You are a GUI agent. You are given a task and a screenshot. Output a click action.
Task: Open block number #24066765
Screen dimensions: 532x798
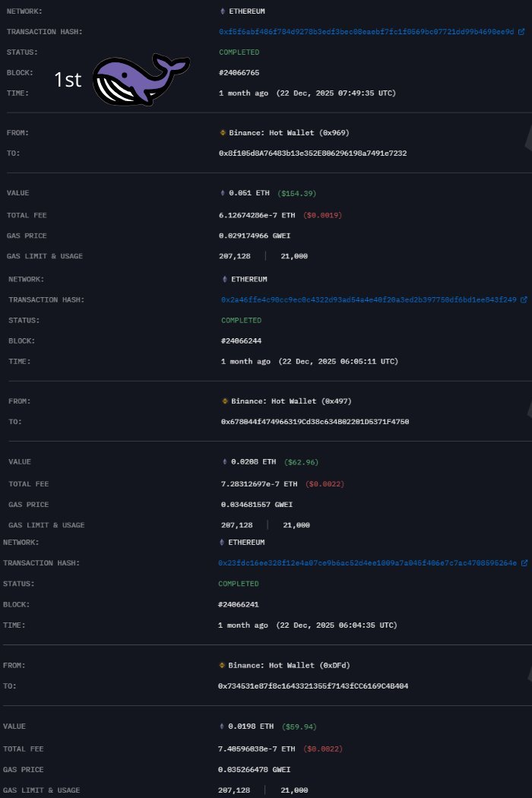(239, 73)
